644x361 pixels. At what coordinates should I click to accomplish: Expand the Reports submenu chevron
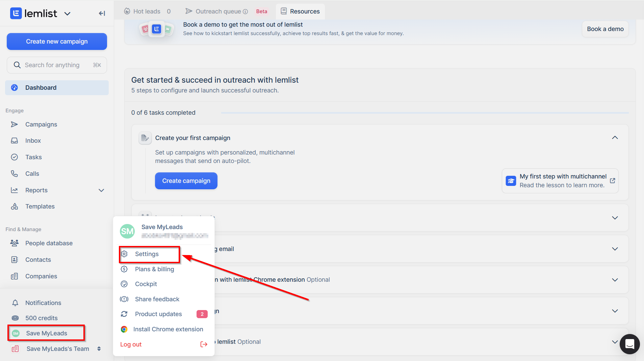[x=101, y=190]
